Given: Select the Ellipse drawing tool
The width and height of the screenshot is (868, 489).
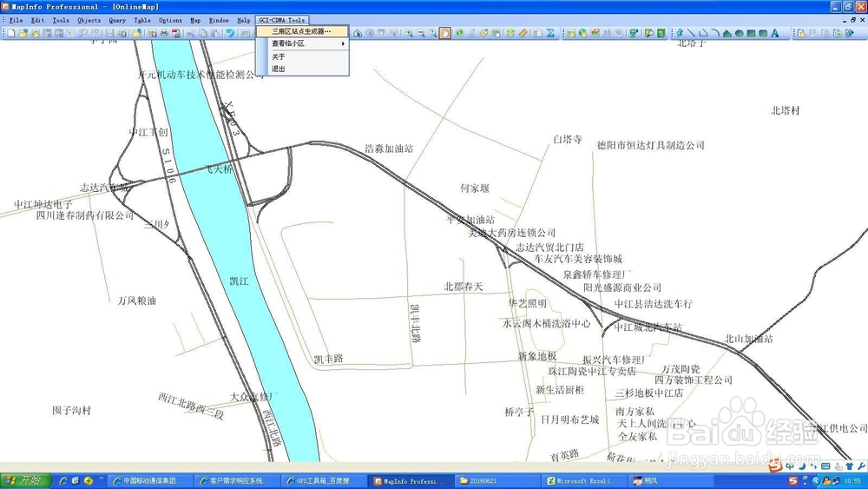Looking at the screenshot, I should [x=739, y=33].
